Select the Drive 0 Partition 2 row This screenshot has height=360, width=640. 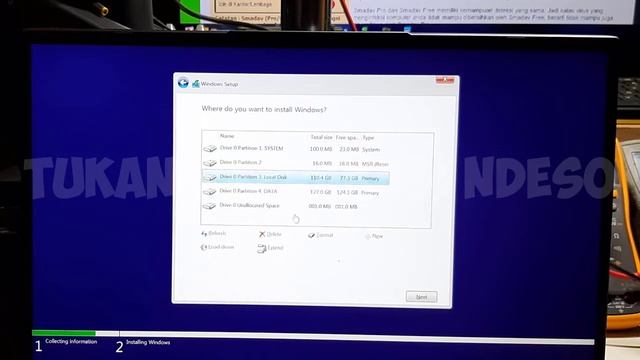tap(296, 163)
